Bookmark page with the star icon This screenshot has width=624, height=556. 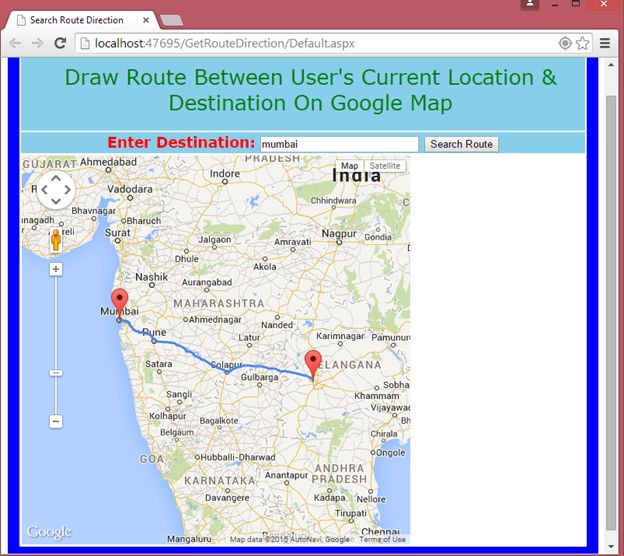point(583,43)
